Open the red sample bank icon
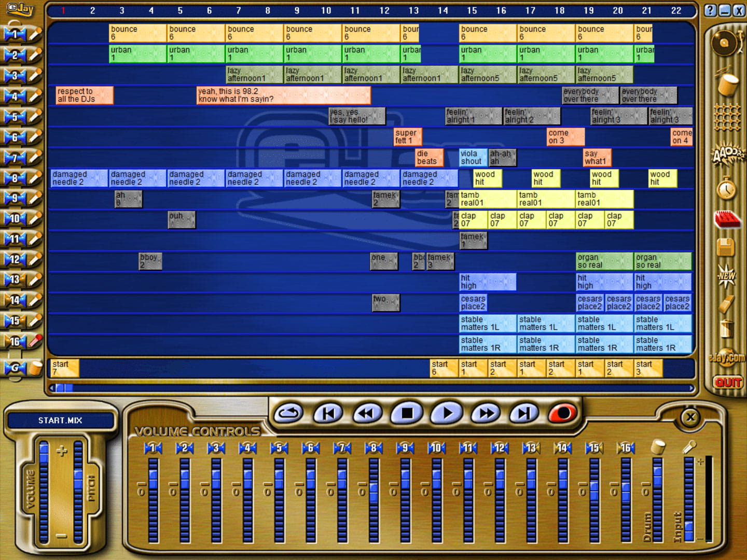This screenshot has width=747, height=560. tap(727, 219)
